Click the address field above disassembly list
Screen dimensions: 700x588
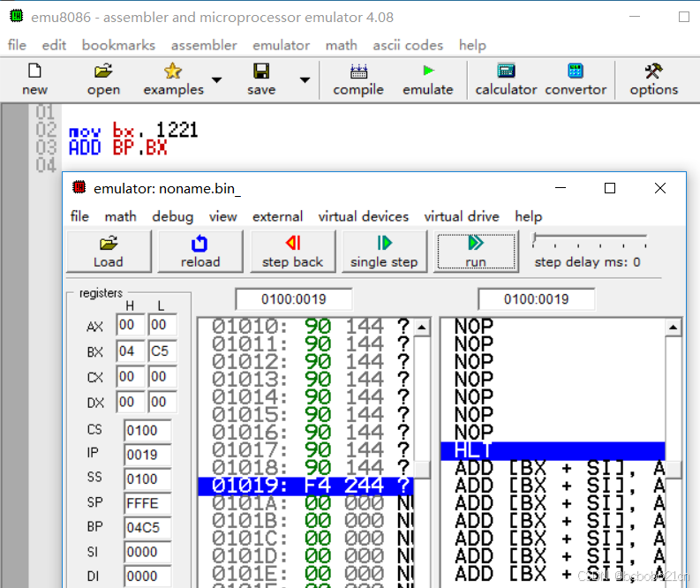pyautogui.click(x=536, y=299)
